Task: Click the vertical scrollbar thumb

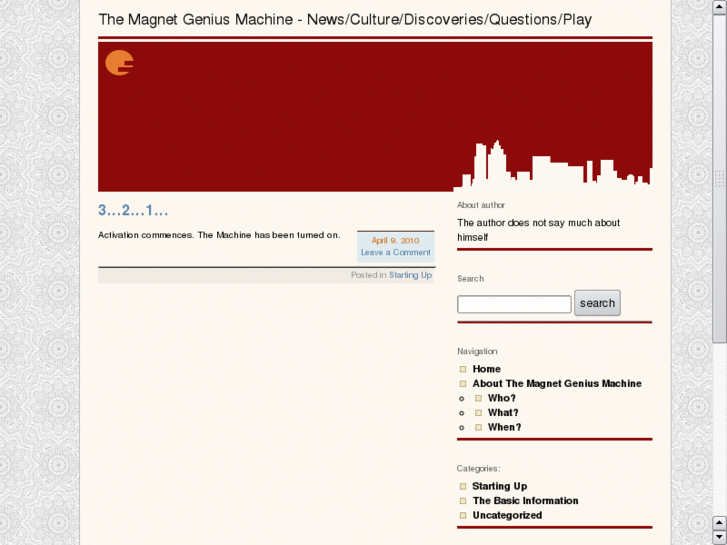Action: coord(720,179)
